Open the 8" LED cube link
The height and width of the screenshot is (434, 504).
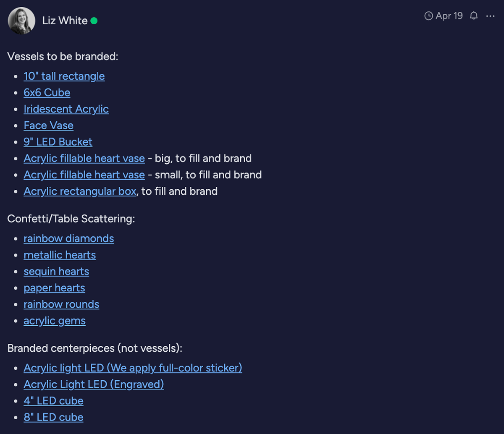[53, 417]
